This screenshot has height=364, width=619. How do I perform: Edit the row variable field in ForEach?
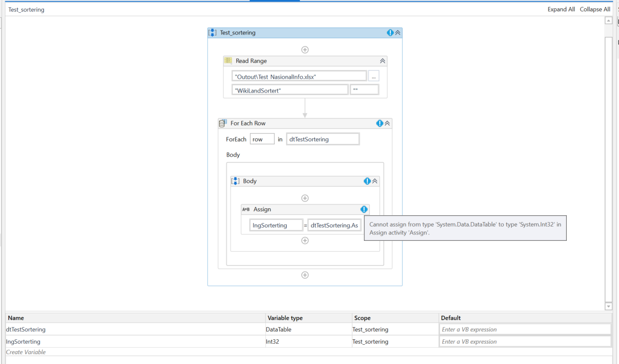pos(262,139)
